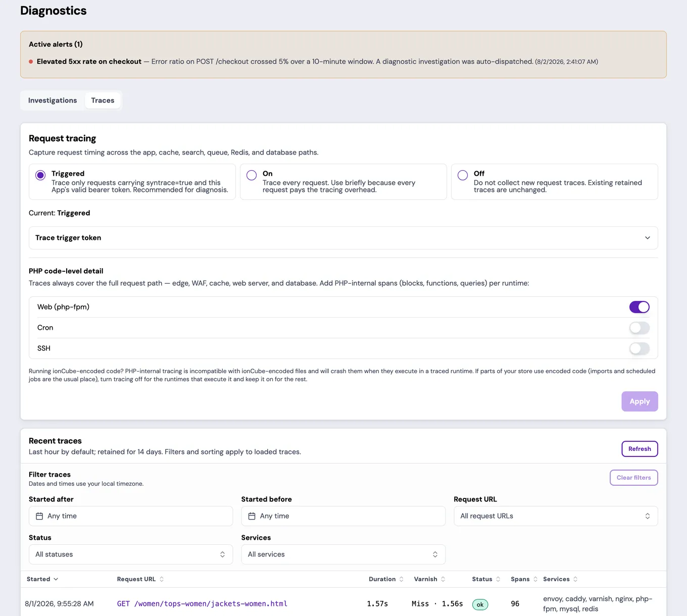Viewport: 687px width, 616px height.
Task: Clear filters for traces
Action: point(633,478)
